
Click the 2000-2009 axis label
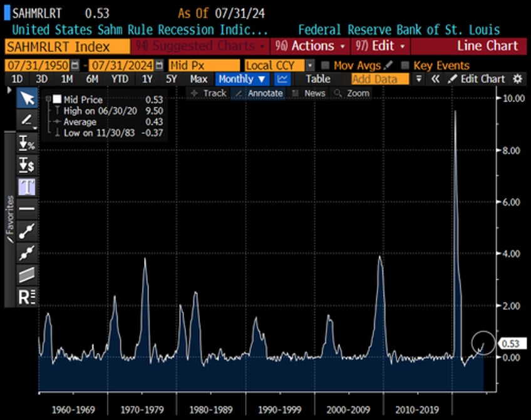coord(348,410)
